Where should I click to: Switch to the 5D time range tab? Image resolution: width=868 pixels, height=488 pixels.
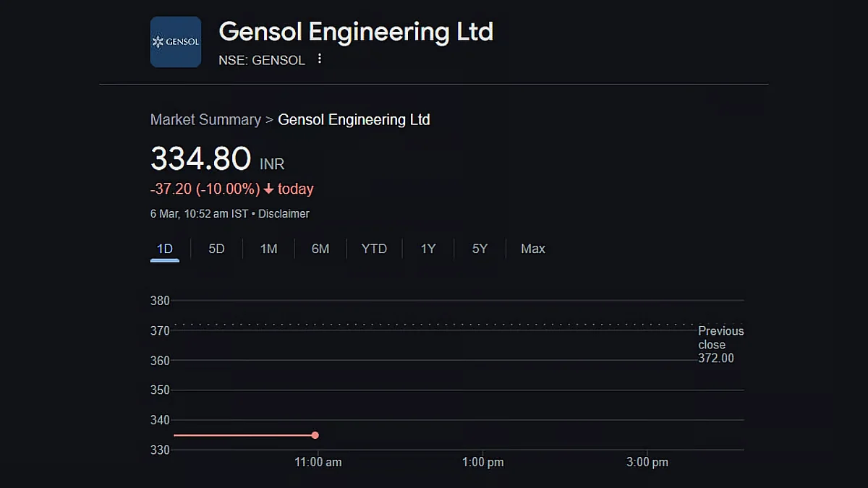coord(216,249)
